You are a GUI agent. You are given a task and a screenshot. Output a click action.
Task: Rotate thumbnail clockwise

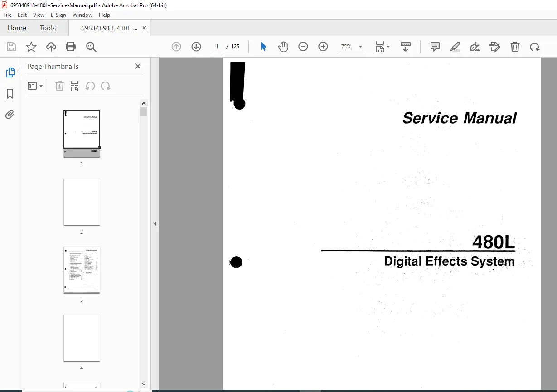pyautogui.click(x=106, y=86)
